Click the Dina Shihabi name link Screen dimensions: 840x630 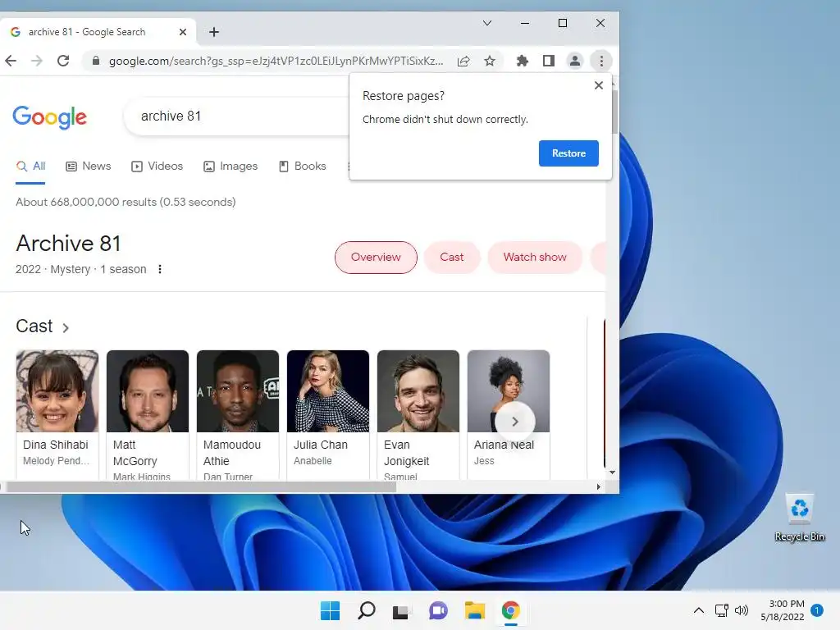tap(55, 445)
